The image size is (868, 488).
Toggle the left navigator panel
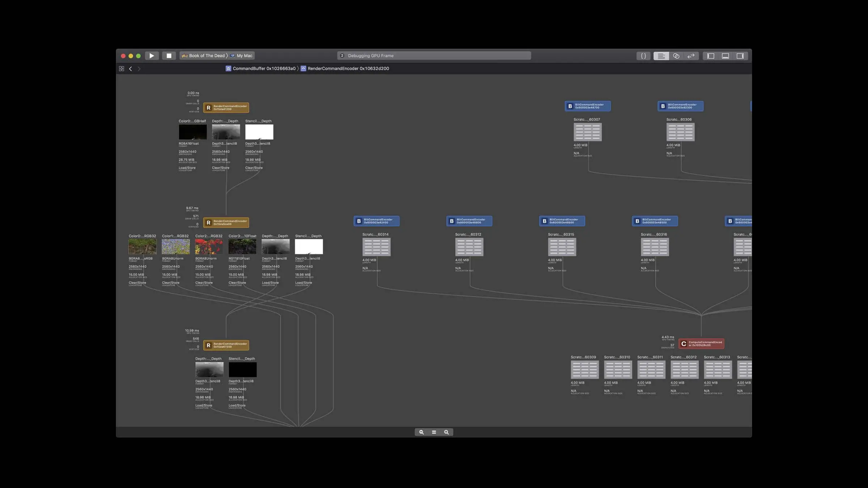711,56
